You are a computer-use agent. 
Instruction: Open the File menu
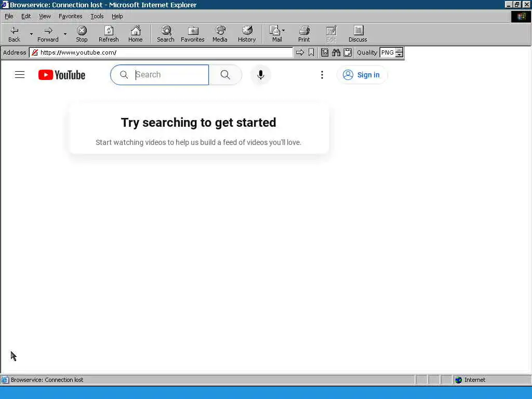(9, 16)
